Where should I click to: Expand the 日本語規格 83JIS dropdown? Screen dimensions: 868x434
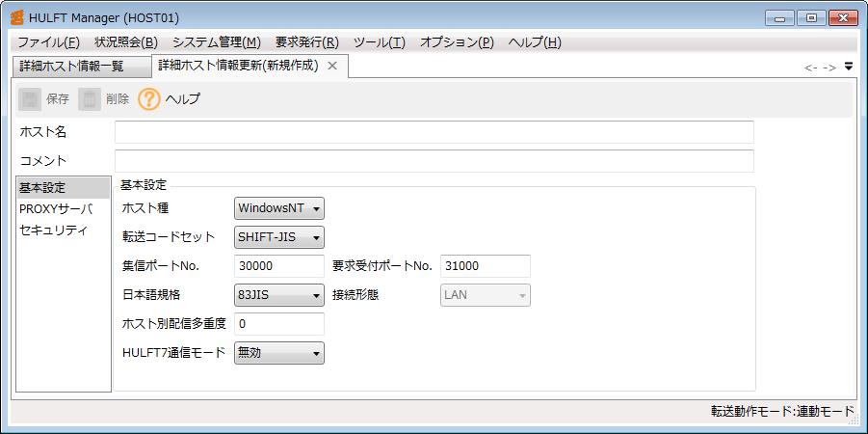tap(279, 295)
